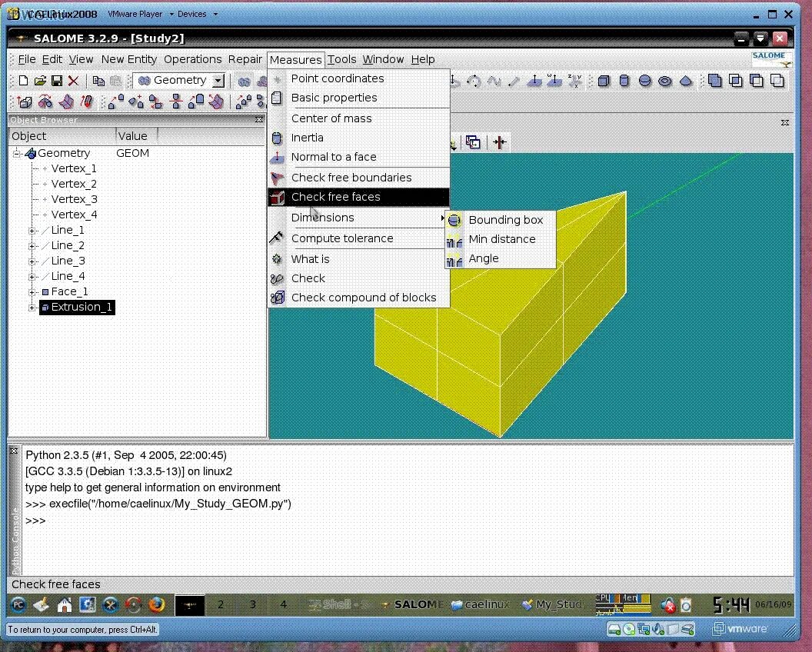Click the Filling tool icon
The width and height of the screenshot is (812, 652).
66,102
